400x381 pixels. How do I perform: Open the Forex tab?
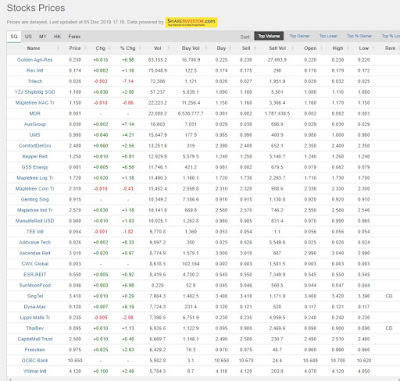[74, 36]
